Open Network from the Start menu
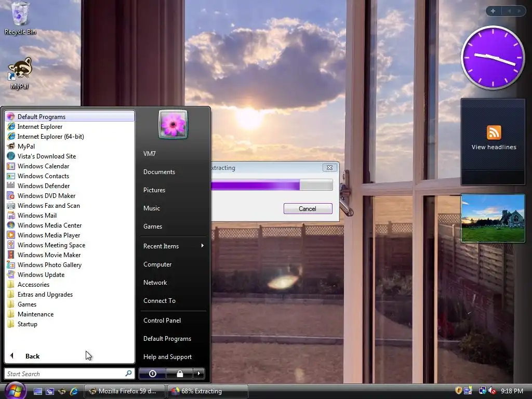 tap(173, 282)
